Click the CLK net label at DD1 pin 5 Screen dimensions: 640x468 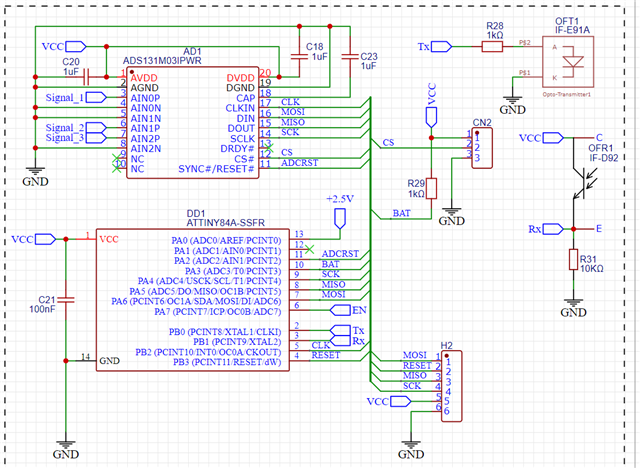(321, 345)
